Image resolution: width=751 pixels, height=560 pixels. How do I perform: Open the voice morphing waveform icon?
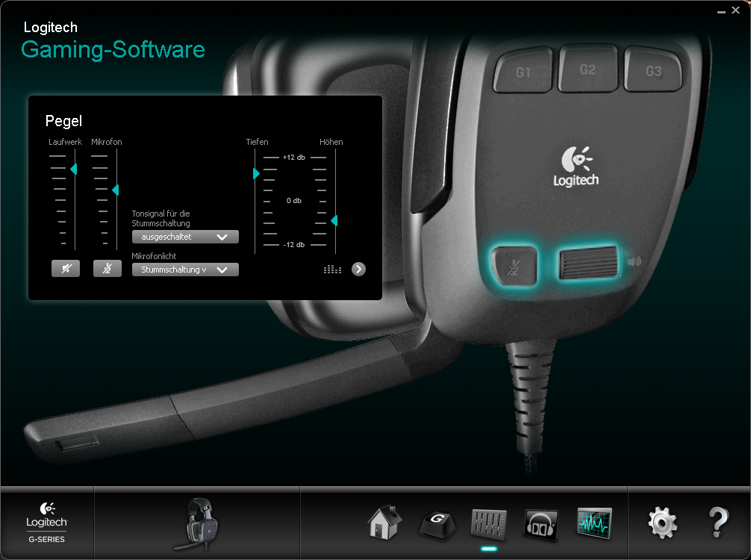coord(594,523)
